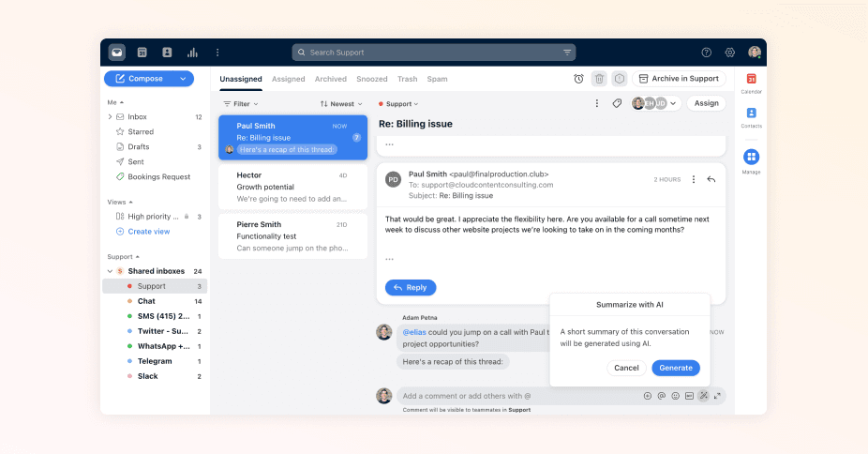Open Pierre Smith Functionality test conversation
The height and width of the screenshot is (454, 868).
(292, 236)
